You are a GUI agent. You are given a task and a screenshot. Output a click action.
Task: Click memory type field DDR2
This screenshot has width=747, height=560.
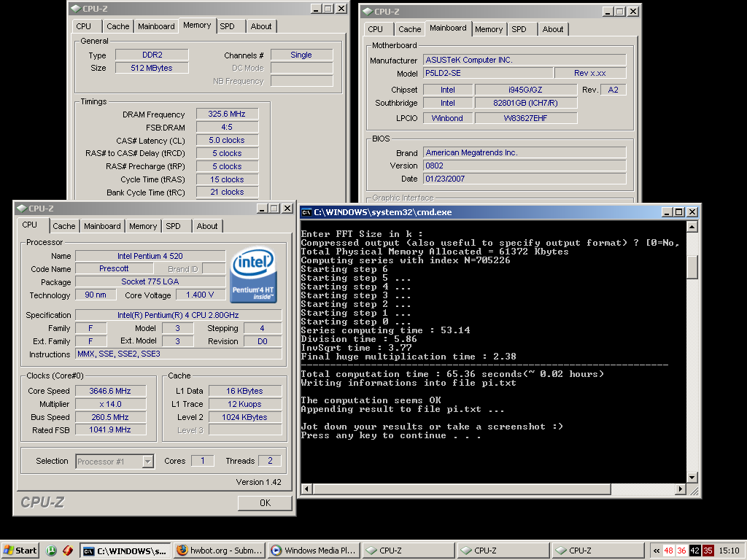(x=152, y=55)
